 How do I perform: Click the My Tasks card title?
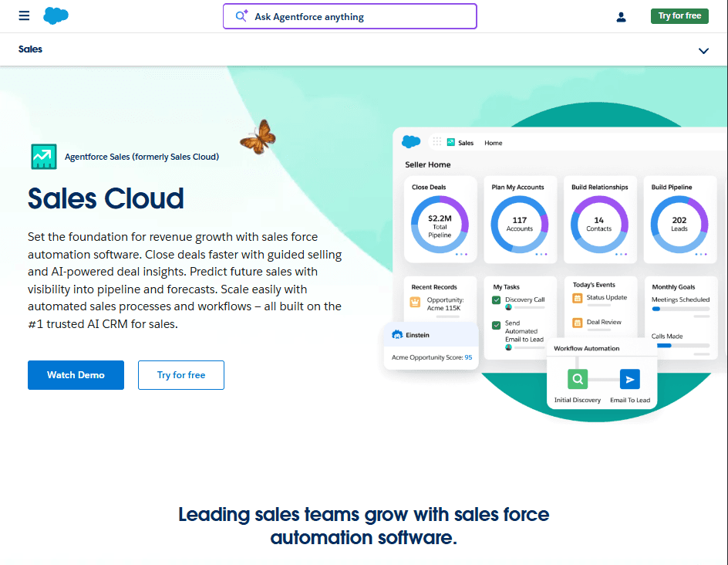(506, 287)
